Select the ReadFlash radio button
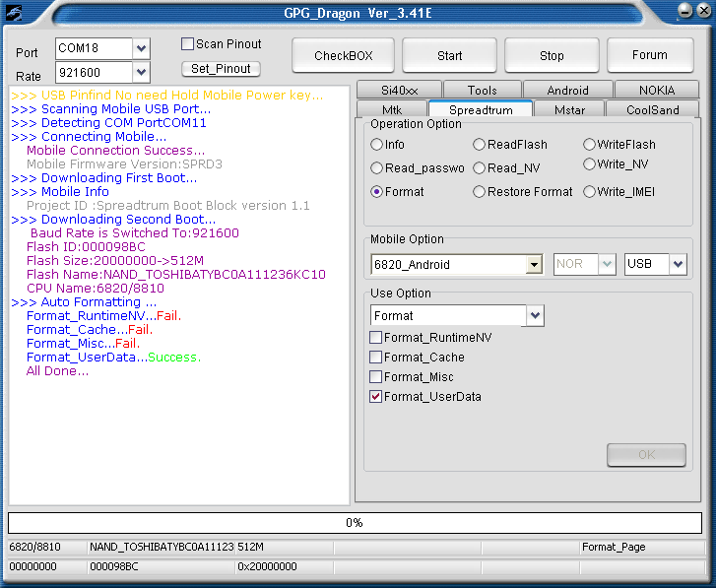Screen dimensions: 716x588 480,145
